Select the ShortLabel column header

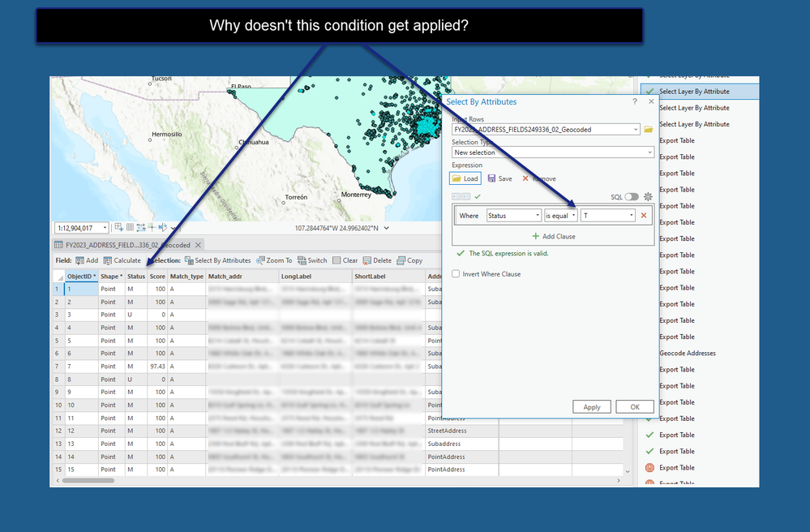click(389, 277)
